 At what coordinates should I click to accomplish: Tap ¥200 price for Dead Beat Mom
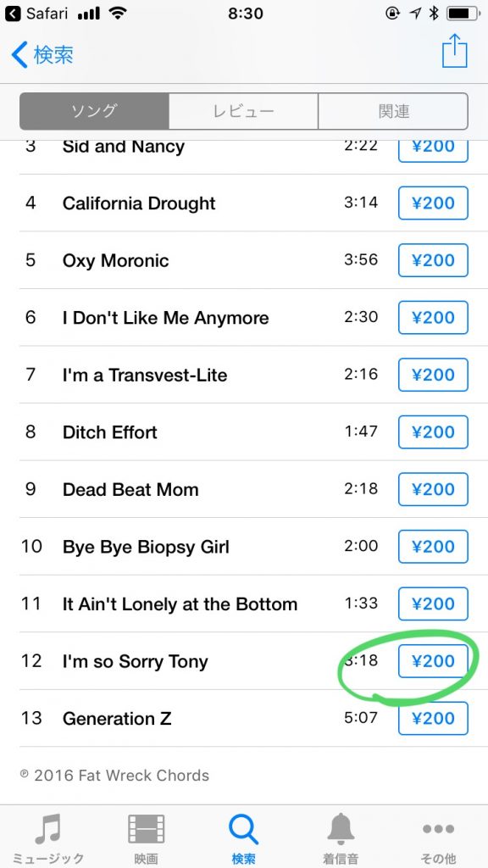[x=433, y=489]
